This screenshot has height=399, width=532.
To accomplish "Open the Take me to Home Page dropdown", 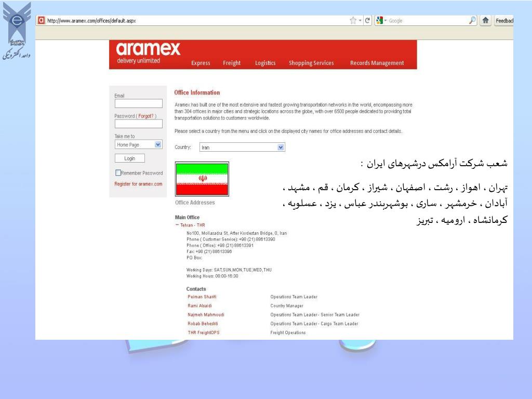I will click(138, 144).
